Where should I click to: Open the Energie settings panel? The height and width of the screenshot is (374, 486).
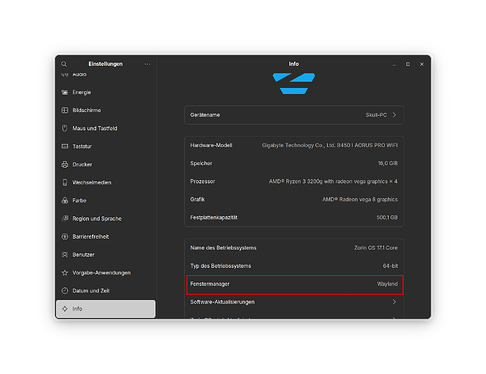coord(106,92)
